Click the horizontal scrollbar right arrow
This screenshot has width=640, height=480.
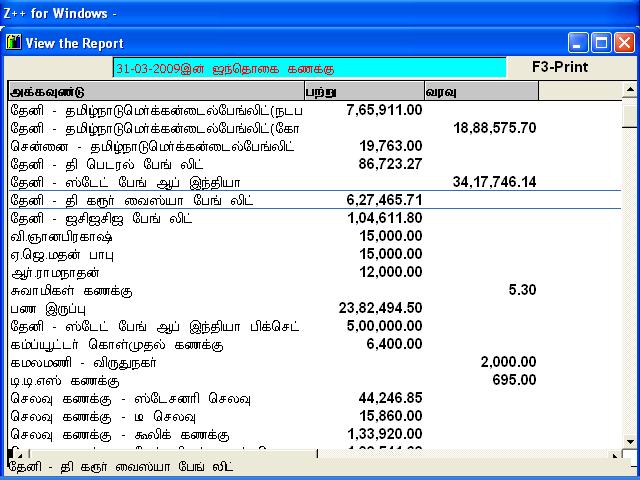pyautogui.click(x=615, y=454)
